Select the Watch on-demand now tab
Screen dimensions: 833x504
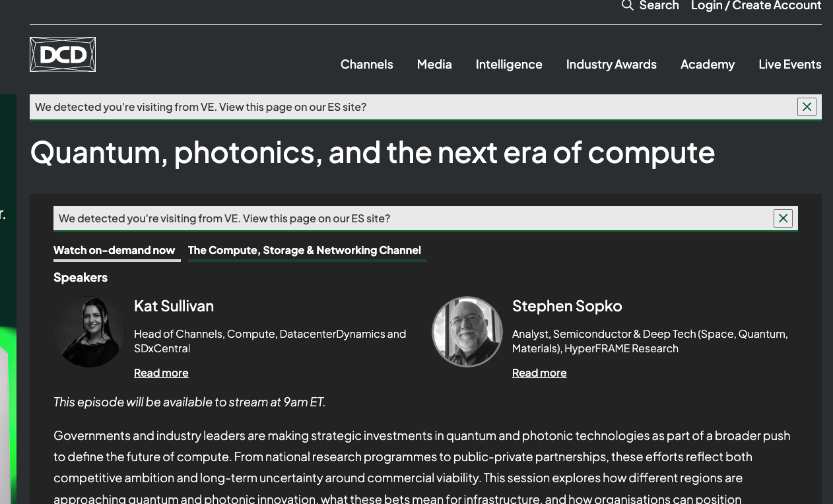click(114, 250)
